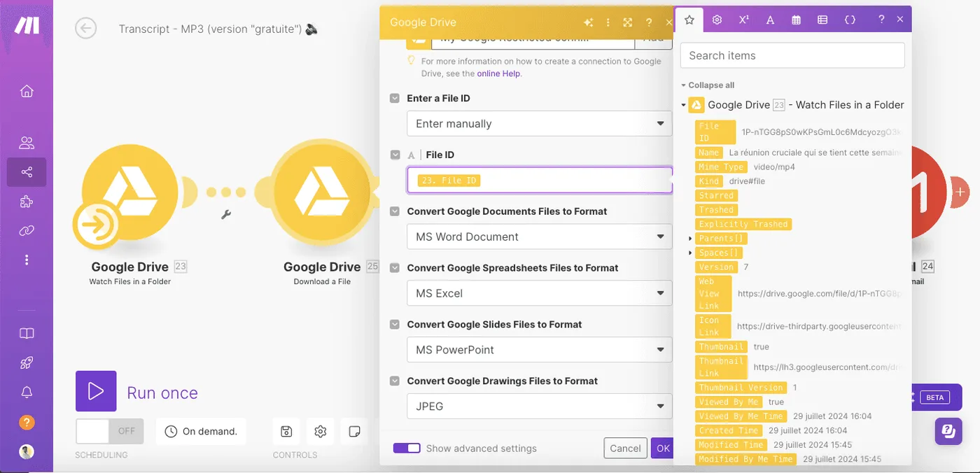Screen dimensions: 980x473
Task: Click OK in the Google Drive dialog
Action: (x=662, y=449)
